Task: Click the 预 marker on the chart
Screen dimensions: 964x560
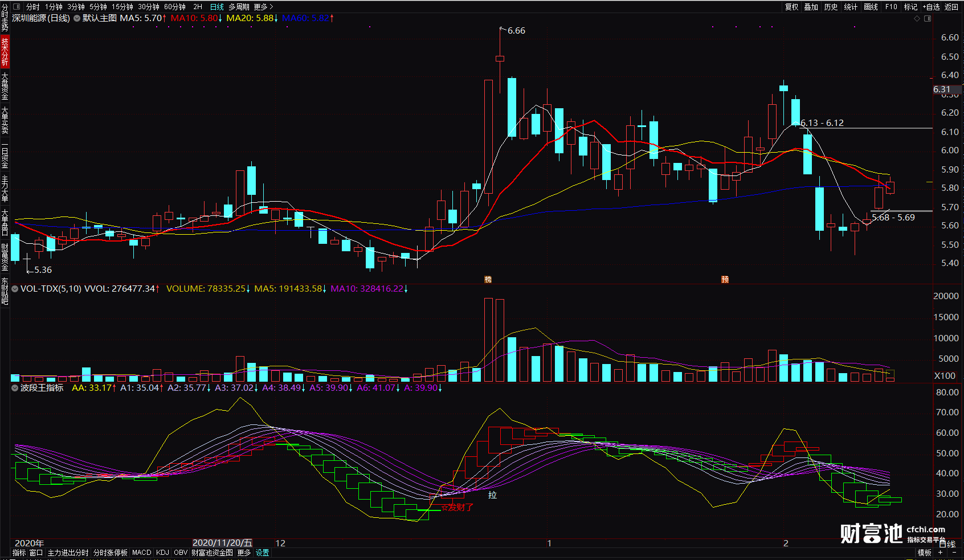Action: [725, 279]
